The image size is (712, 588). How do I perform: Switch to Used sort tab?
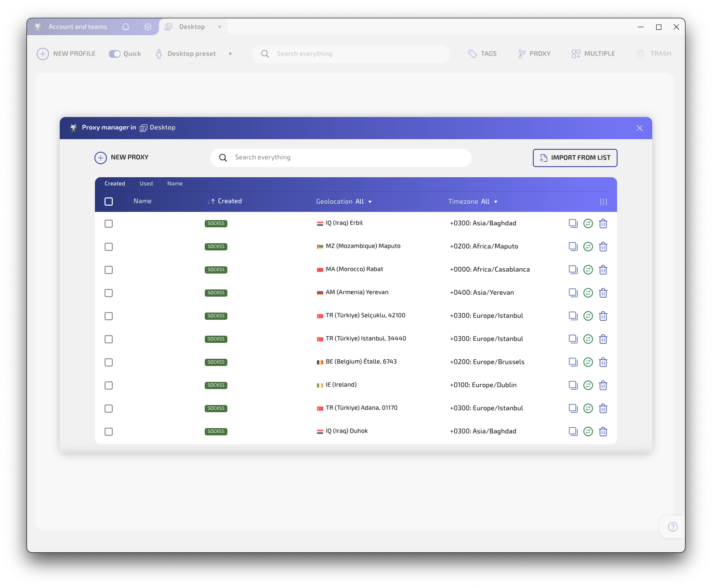(146, 183)
